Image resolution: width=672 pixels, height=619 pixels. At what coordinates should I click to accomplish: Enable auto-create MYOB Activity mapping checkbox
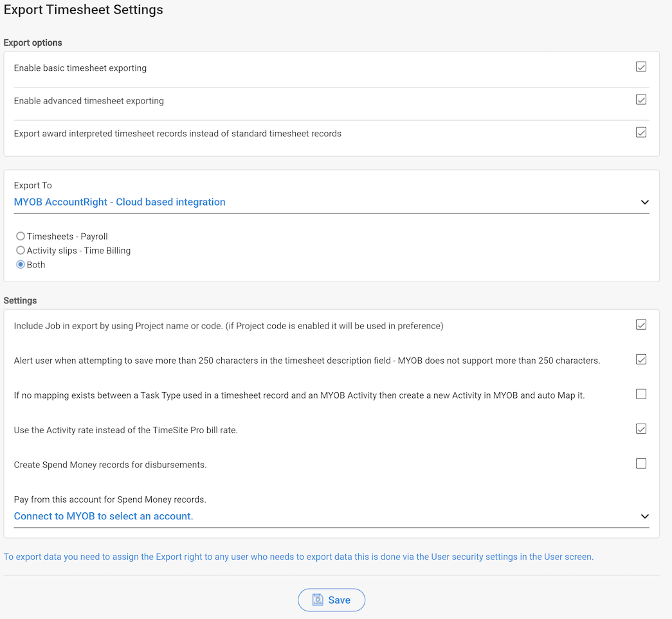tap(640, 394)
